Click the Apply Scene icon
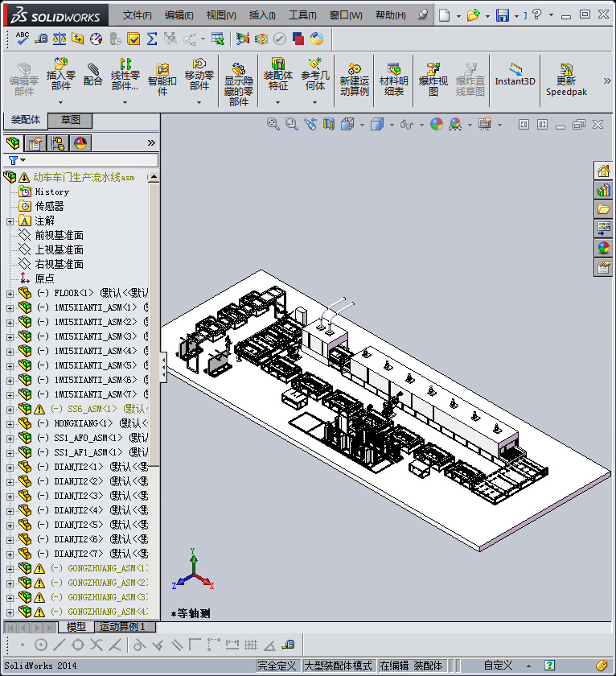 pyautogui.click(x=455, y=124)
